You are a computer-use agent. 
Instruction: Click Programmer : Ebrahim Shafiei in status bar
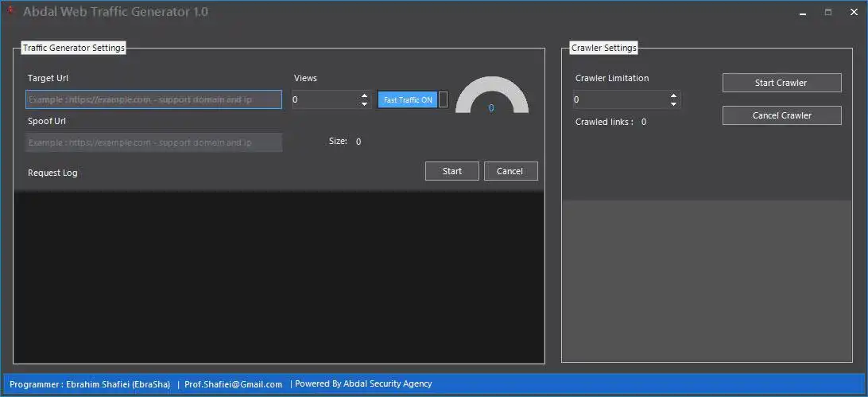(x=90, y=383)
